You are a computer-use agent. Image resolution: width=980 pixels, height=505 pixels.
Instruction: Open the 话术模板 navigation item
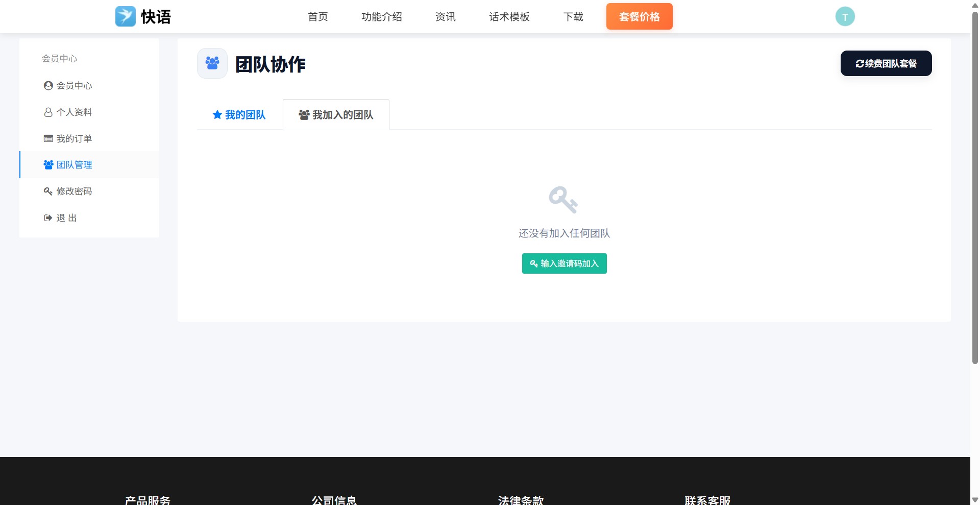tap(509, 16)
